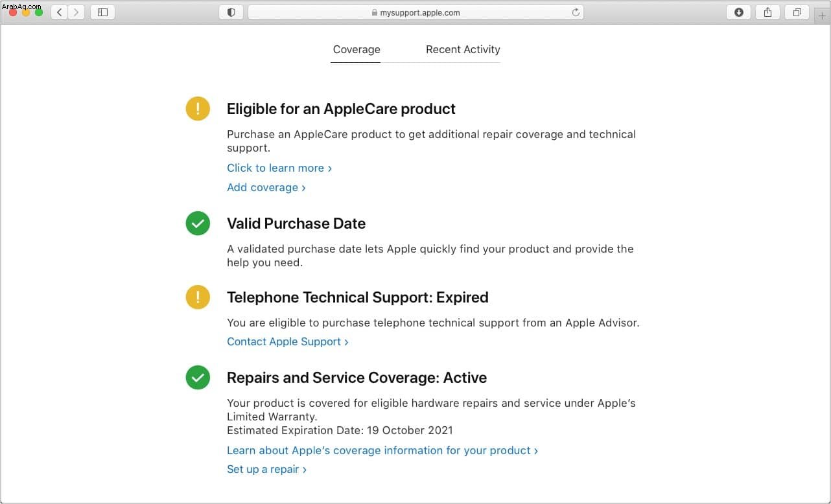The height and width of the screenshot is (504, 831).
Task: Switch to the Coverage tab
Action: (357, 49)
